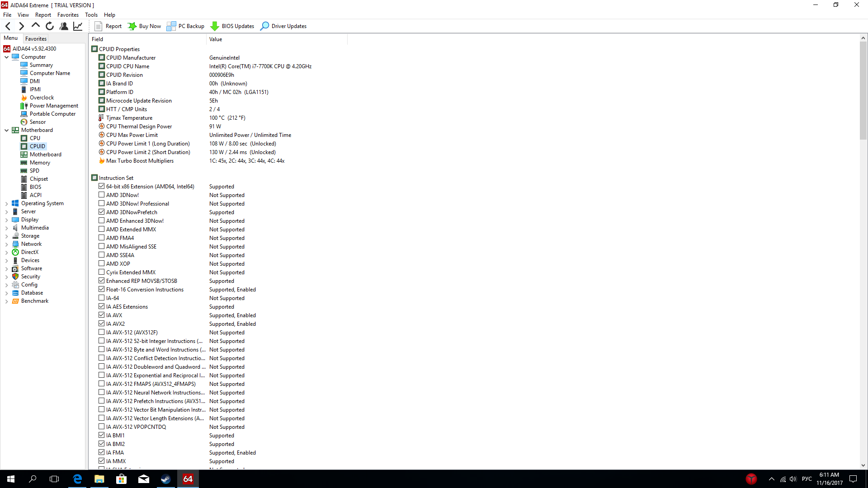This screenshot has height=488, width=868.
Task: Toggle the 64-bit x86 Extension checkbox
Action: [x=102, y=186]
